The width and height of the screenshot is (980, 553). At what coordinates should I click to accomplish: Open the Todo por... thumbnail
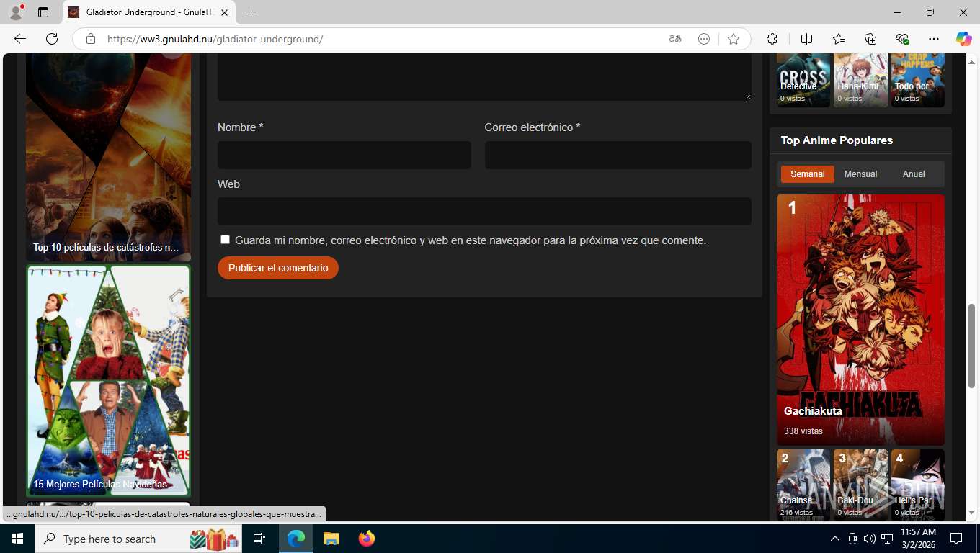918,80
